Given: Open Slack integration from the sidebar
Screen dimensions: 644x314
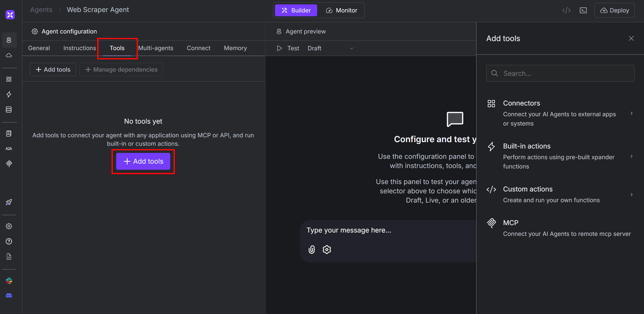Looking at the screenshot, I should tap(9, 281).
